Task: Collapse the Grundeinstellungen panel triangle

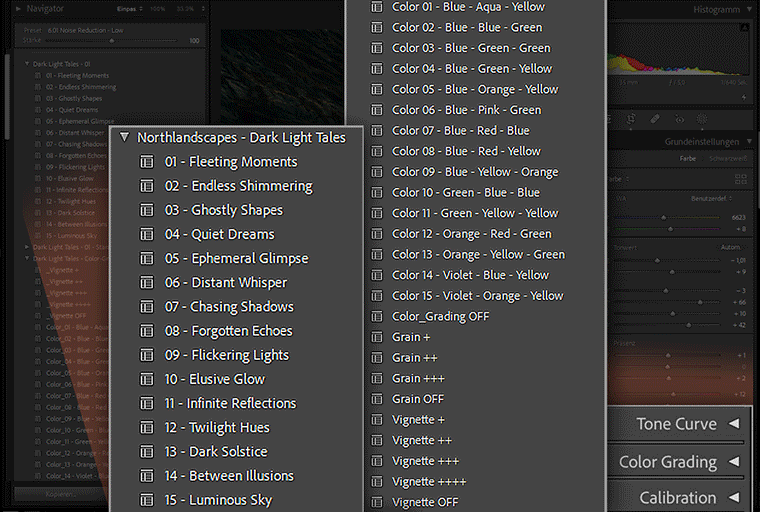Action: [749, 142]
